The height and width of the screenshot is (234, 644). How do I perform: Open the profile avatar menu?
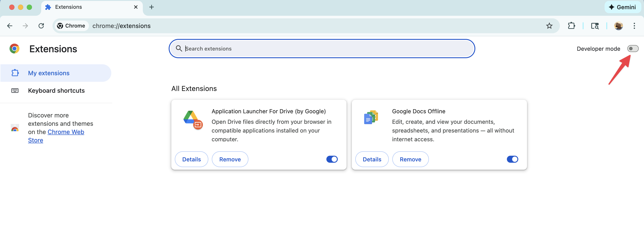pos(618,26)
